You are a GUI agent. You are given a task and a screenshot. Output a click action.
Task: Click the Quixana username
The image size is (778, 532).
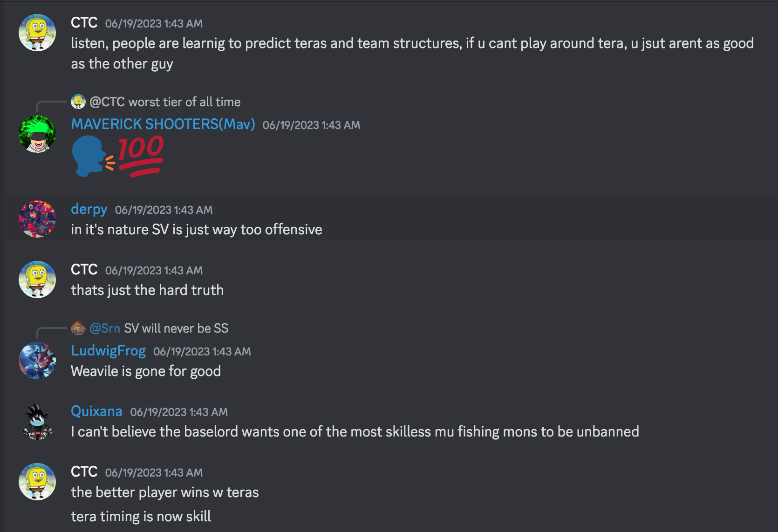[x=96, y=411]
